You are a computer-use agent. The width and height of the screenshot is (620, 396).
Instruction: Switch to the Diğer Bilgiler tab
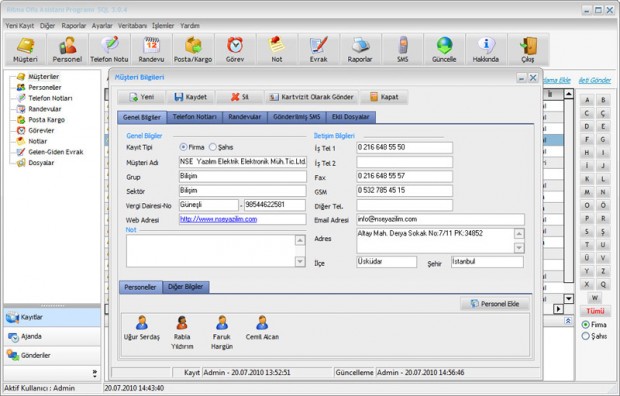point(185,287)
